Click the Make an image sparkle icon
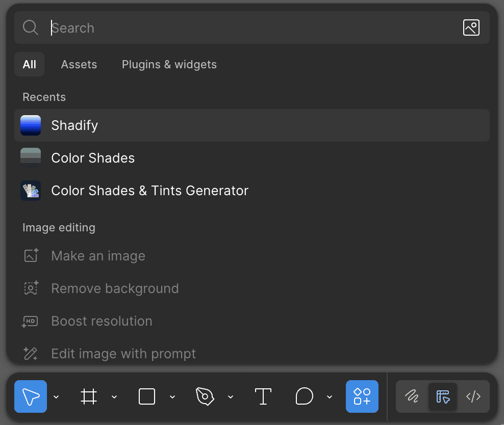This screenshot has width=504, height=425. click(x=31, y=255)
